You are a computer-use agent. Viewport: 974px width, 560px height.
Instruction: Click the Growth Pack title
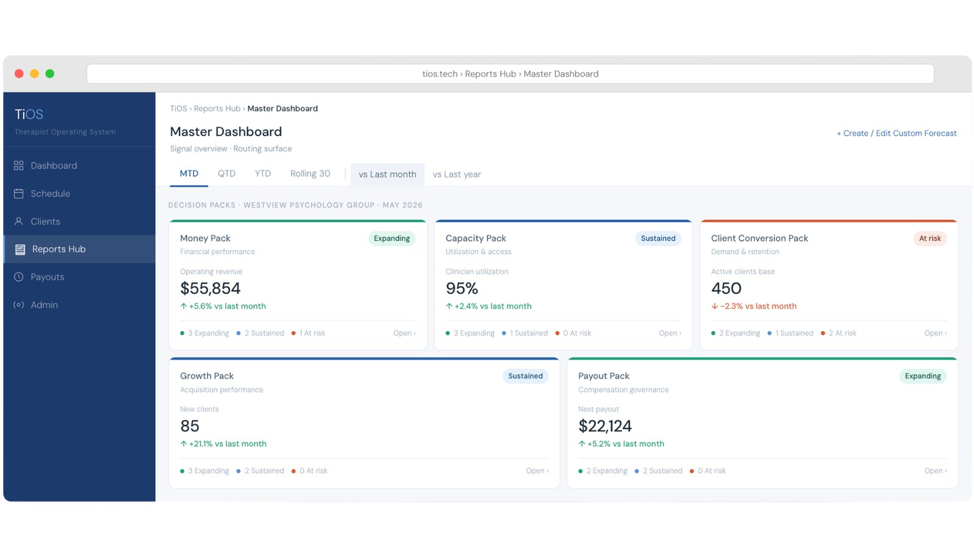pyautogui.click(x=207, y=376)
